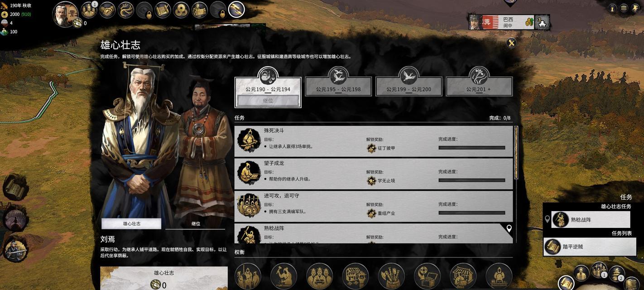Image resolution: width=644 pixels, height=290 pixels.
Task: Switch to the 公元195 - 公元198 period tab
Action: pyautogui.click(x=338, y=86)
